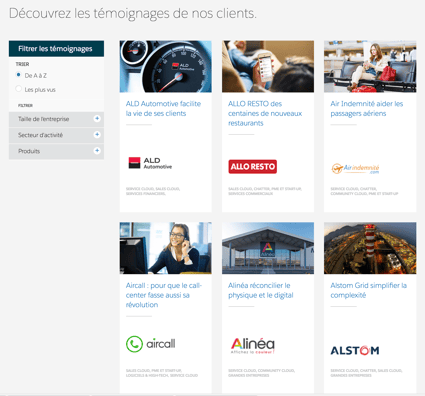Open the Aircall call-center photo thumbnail
Image resolution: width=425 pixels, height=396 pixels.
(x=166, y=248)
